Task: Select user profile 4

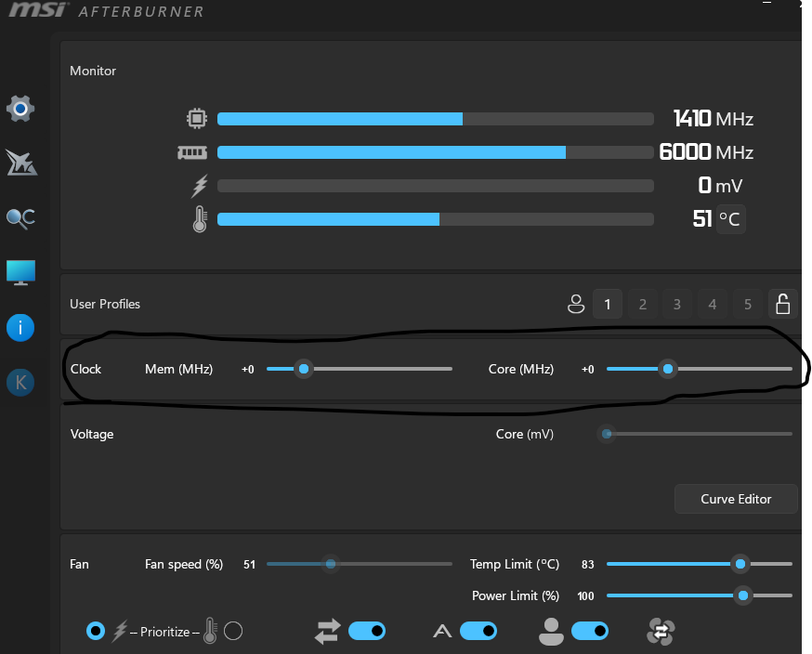Action: coord(713,304)
